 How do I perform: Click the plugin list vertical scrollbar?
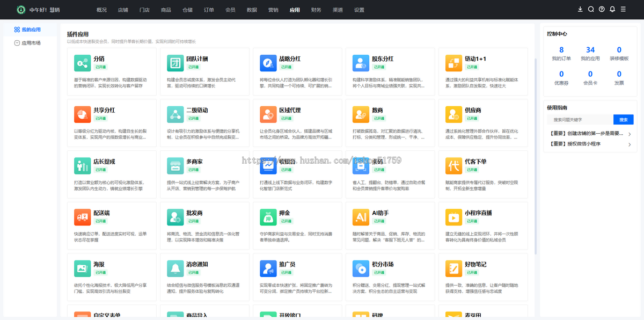(x=536, y=156)
